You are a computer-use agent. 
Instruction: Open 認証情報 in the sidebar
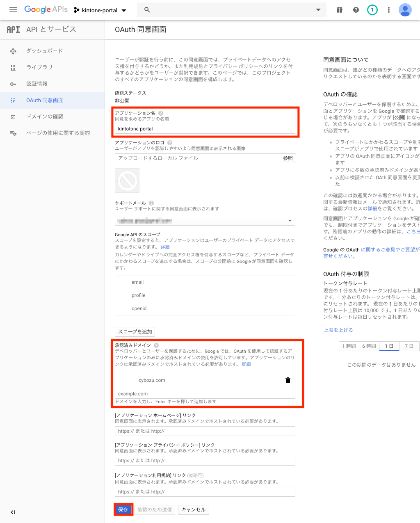pos(37,84)
